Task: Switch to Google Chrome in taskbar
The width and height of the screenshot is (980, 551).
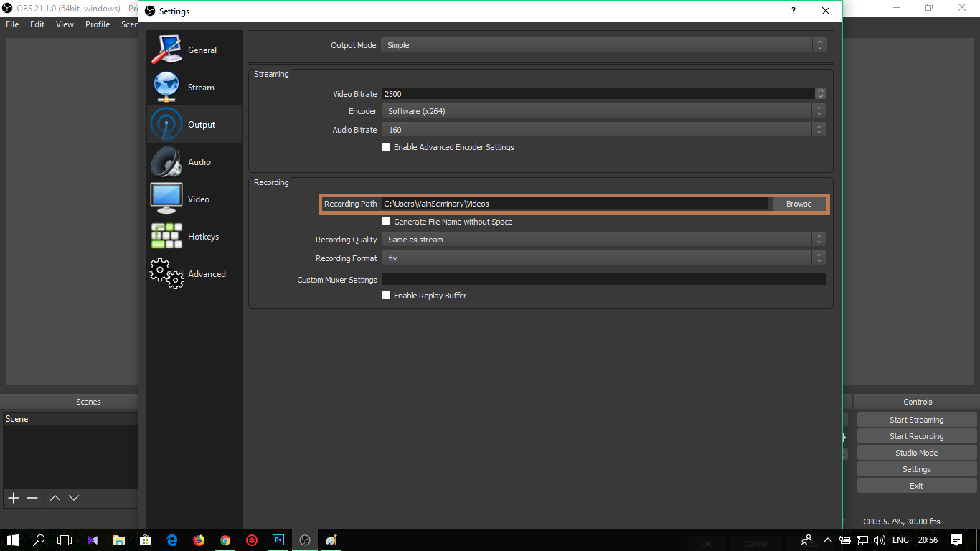Action: [225, 540]
